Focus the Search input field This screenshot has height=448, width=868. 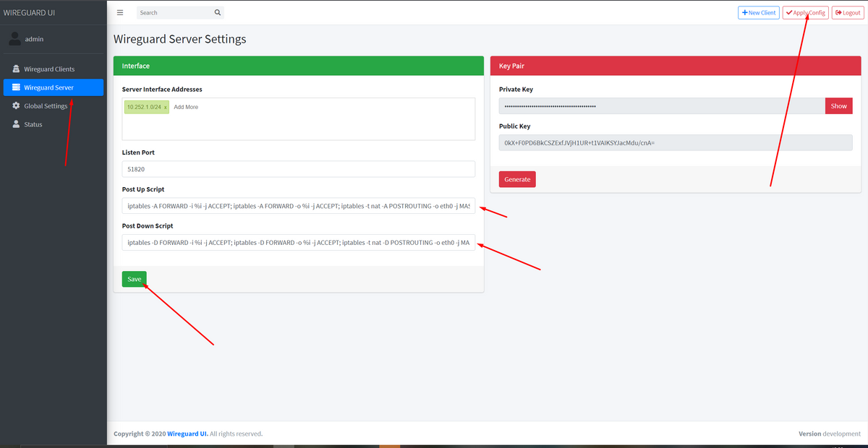pyautogui.click(x=174, y=12)
